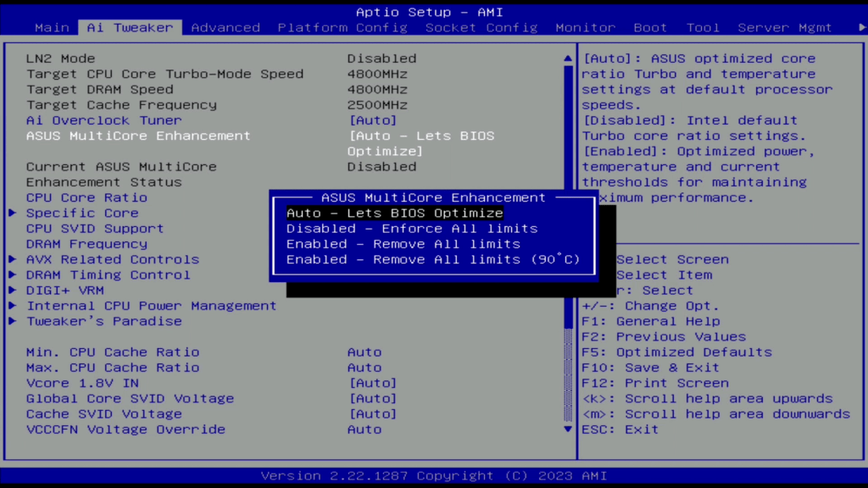The width and height of the screenshot is (868, 488).
Task: Open the Ai Overclock Tuner [Auto] value
Action: (373, 120)
